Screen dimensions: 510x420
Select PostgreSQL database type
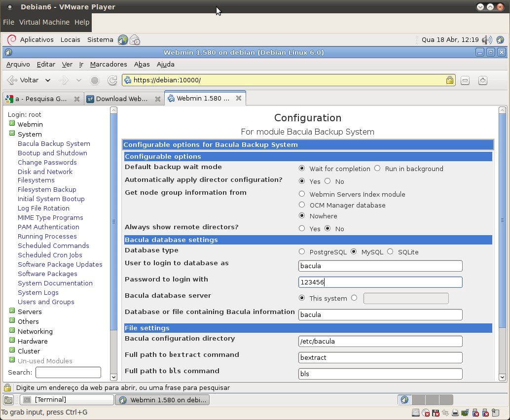[x=302, y=251]
